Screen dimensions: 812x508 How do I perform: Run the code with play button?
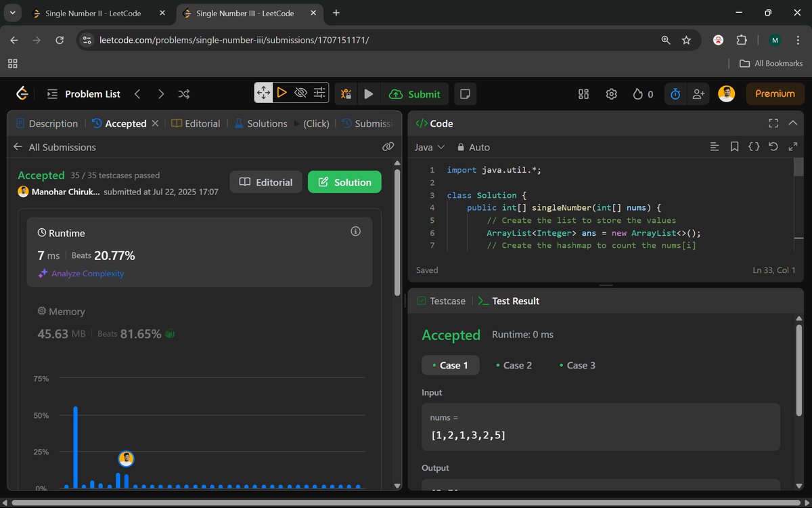(368, 94)
